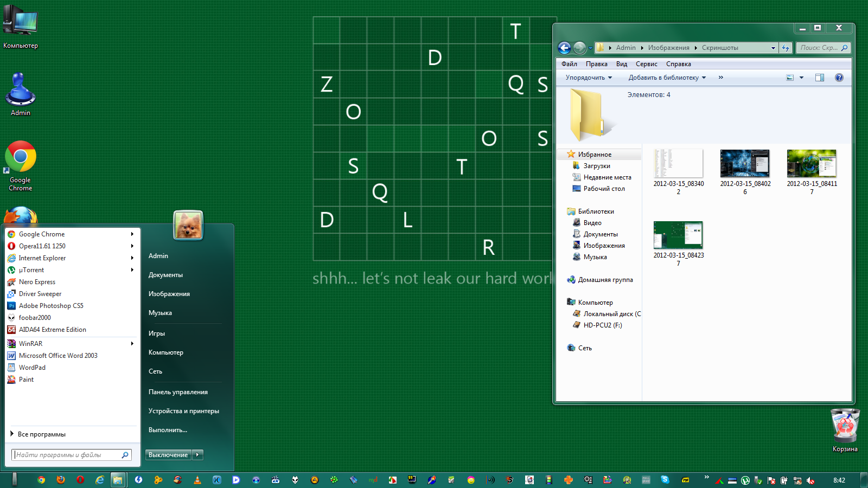Open the Сервис menu in Explorer

(646, 64)
